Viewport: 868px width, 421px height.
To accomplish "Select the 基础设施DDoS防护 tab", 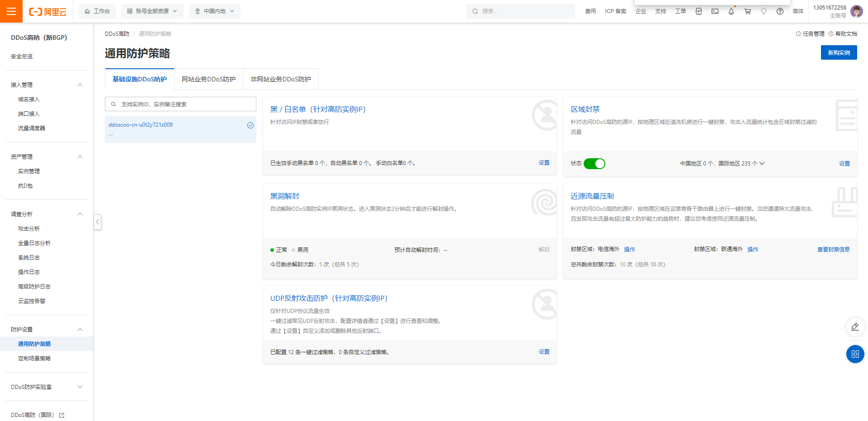I will click(140, 79).
